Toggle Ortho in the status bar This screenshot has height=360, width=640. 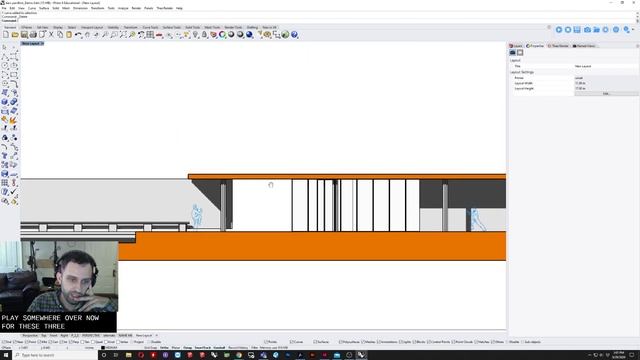click(164, 348)
